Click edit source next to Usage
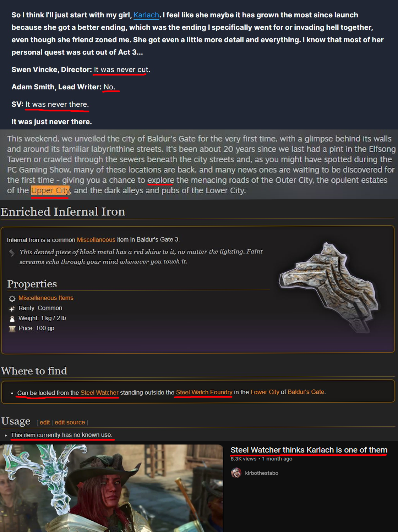 tap(70, 422)
